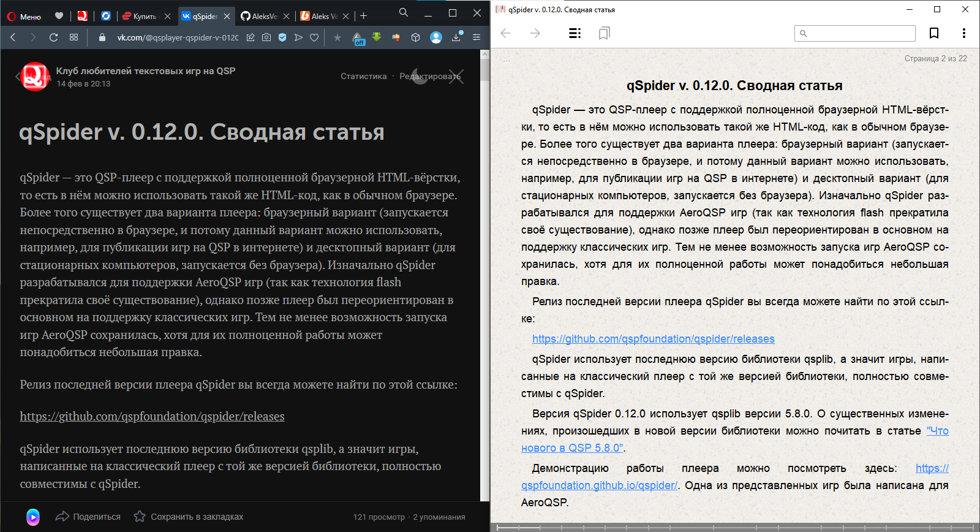Click Редактировать to edit the article
The height and width of the screenshot is (532, 980).
coord(430,77)
